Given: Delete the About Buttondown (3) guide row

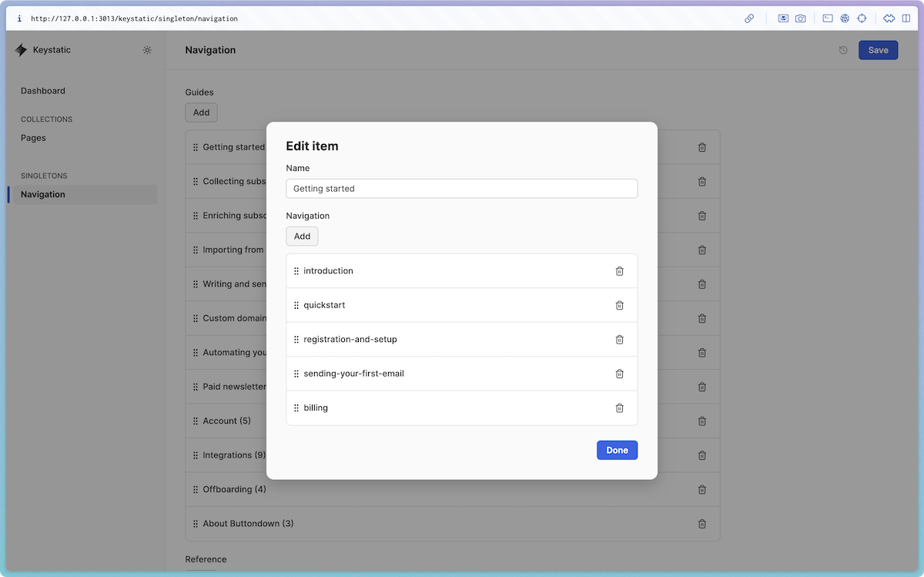Looking at the screenshot, I should pos(702,524).
